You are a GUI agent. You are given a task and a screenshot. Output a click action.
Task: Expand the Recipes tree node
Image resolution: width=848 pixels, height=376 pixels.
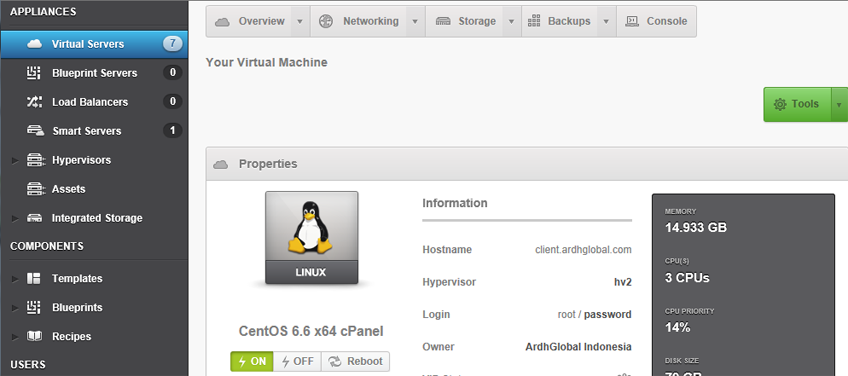coord(15,337)
